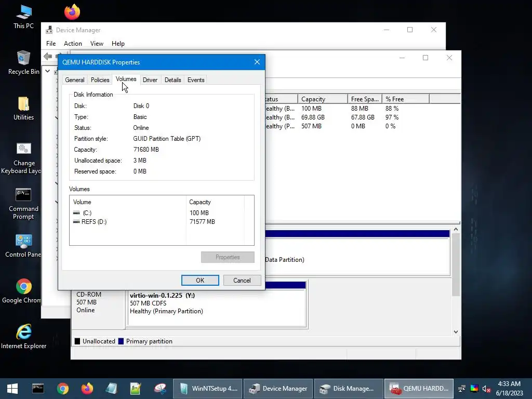Open Chrome from the taskbar

(63, 389)
